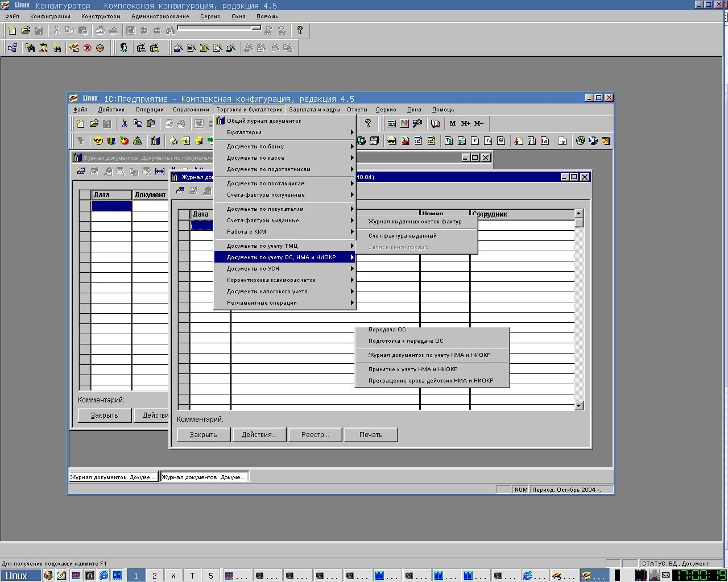This screenshot has height=582, width=728.
Task: Click the help question mark icon in 1C:Предприятие toolbar
Action: 368,123
